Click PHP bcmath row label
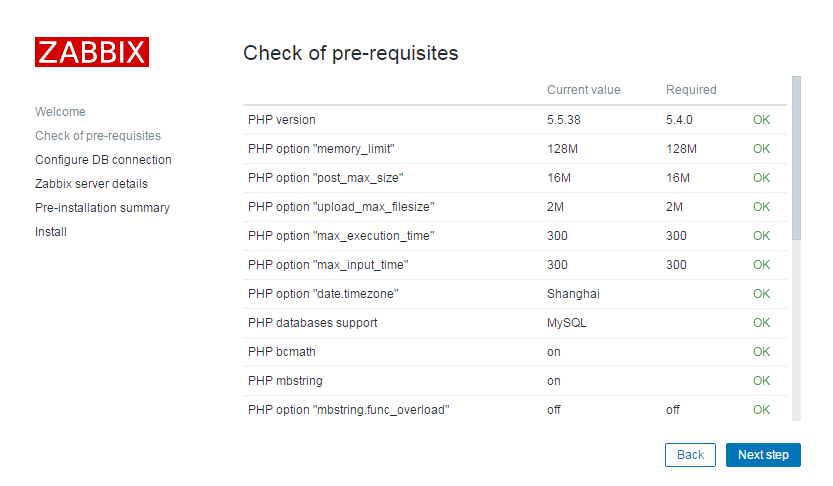 pyautogui.click(x=282, y=352)
